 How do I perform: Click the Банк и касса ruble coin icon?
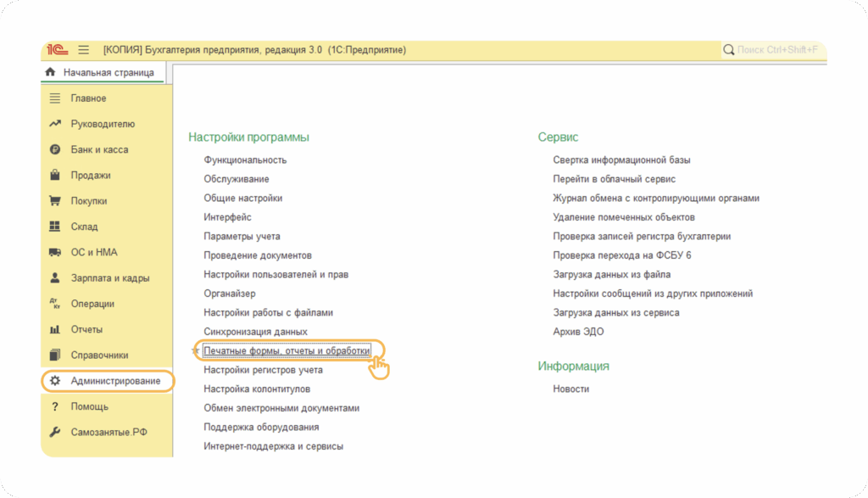(55, 149)
